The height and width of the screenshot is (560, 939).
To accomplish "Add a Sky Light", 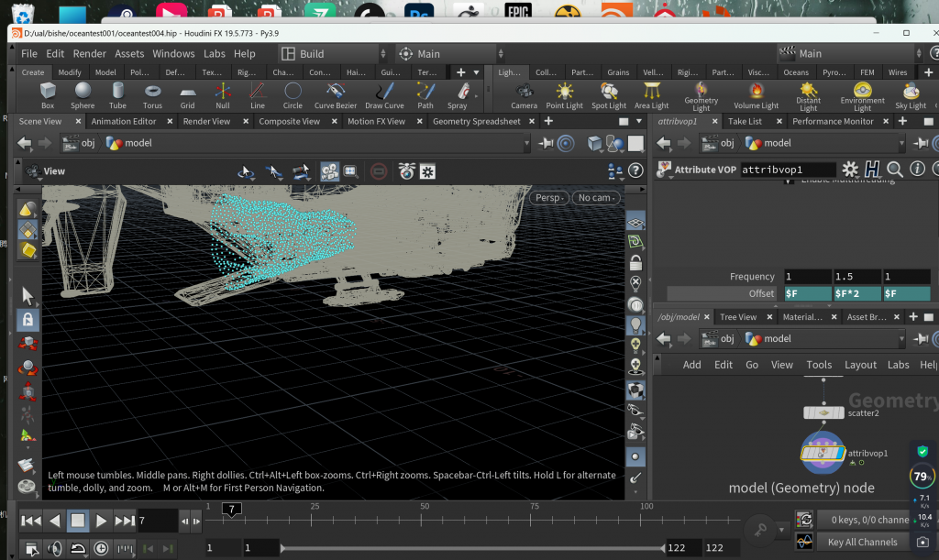I will click(911, 95).
